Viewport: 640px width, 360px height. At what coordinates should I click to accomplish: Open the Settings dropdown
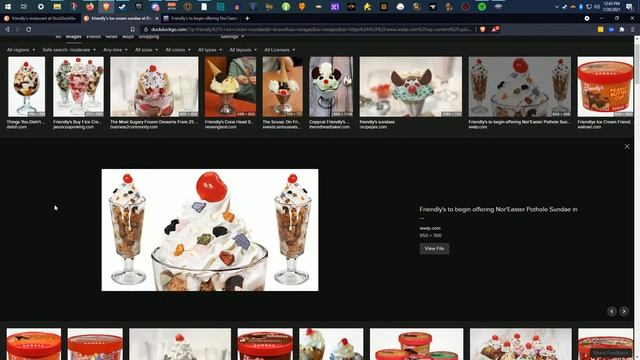click(x=232, y=37)
